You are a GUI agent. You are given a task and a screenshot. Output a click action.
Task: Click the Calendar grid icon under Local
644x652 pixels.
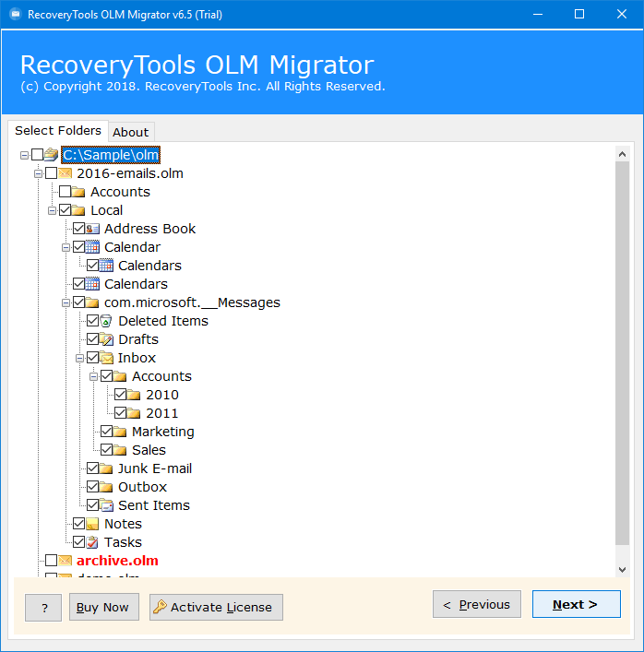coord(92,247)
